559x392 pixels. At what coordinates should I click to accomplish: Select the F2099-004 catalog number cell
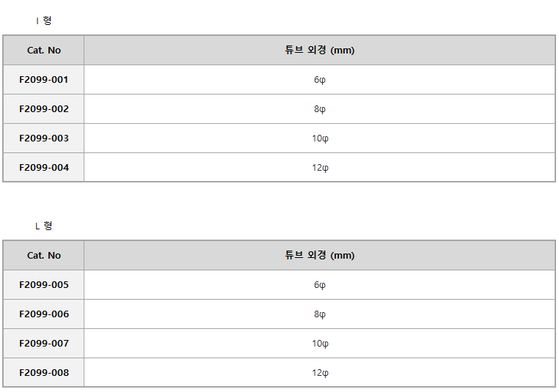click(43, 167)
